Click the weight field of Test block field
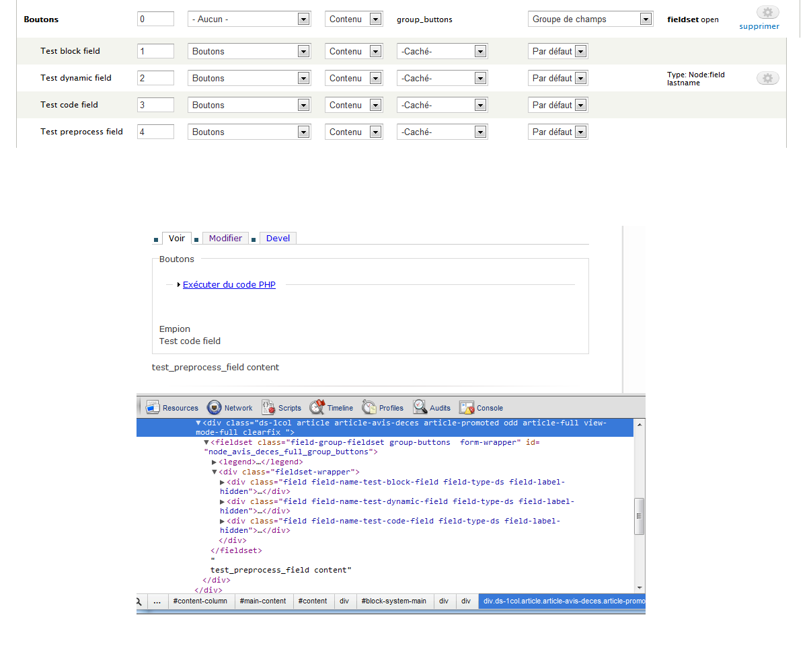This screenshot has height=672, width=809. point(155,51)
